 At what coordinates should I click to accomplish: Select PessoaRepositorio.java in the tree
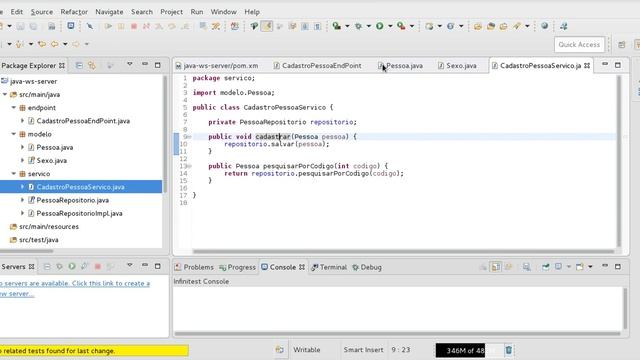[x=72, y=200]
